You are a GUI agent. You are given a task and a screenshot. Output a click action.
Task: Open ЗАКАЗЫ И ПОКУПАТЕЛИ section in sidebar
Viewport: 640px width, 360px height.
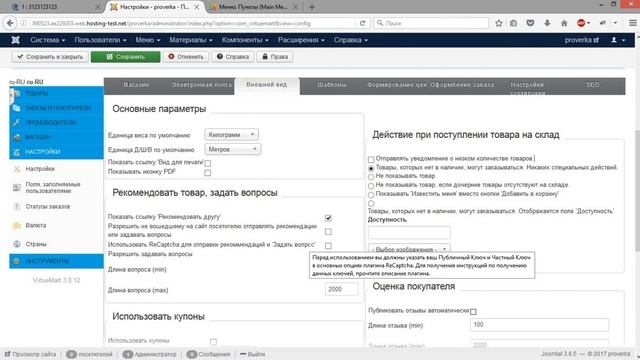56,108
